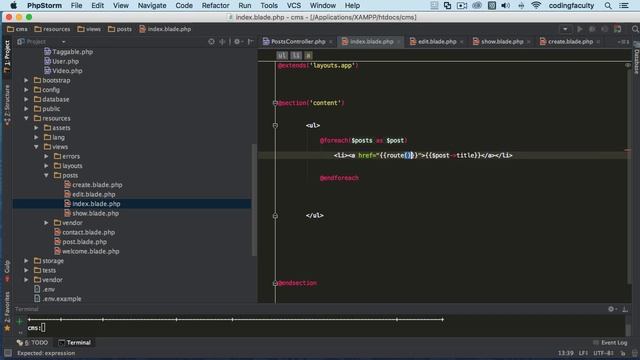This screenshot has height=360, width=640.
Task: Click the hide Project panel icon
Action: pos(250,42)
